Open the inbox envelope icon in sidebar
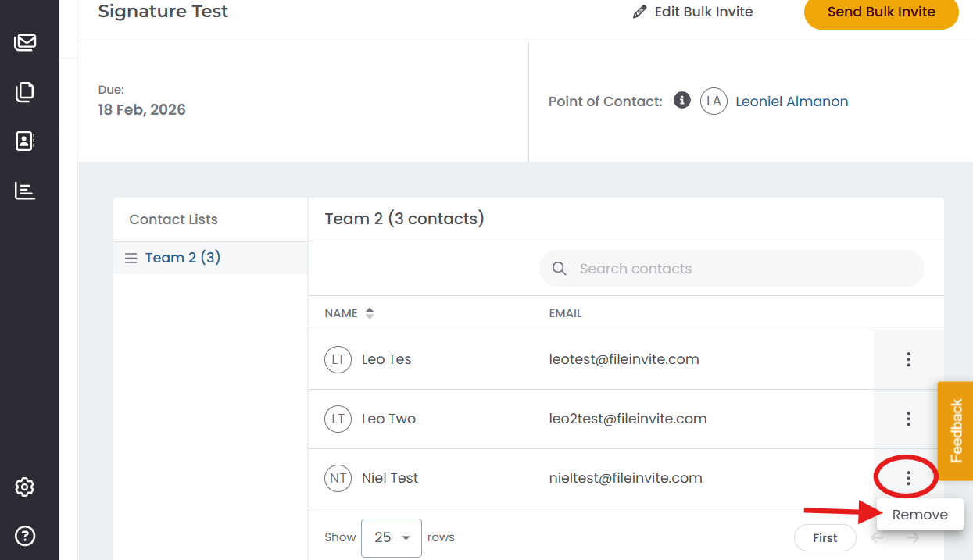The width and height of the screenshot is (973, 560). 25,42
